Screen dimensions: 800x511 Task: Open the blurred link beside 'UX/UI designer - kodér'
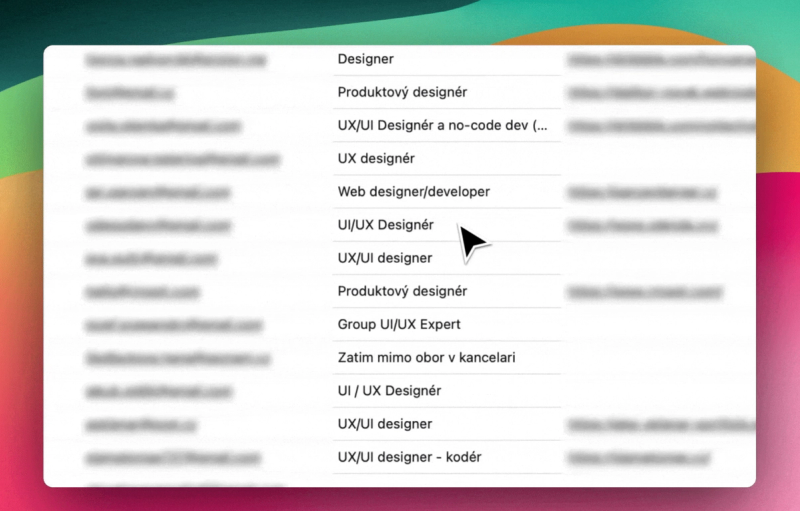tap(639, 458)
